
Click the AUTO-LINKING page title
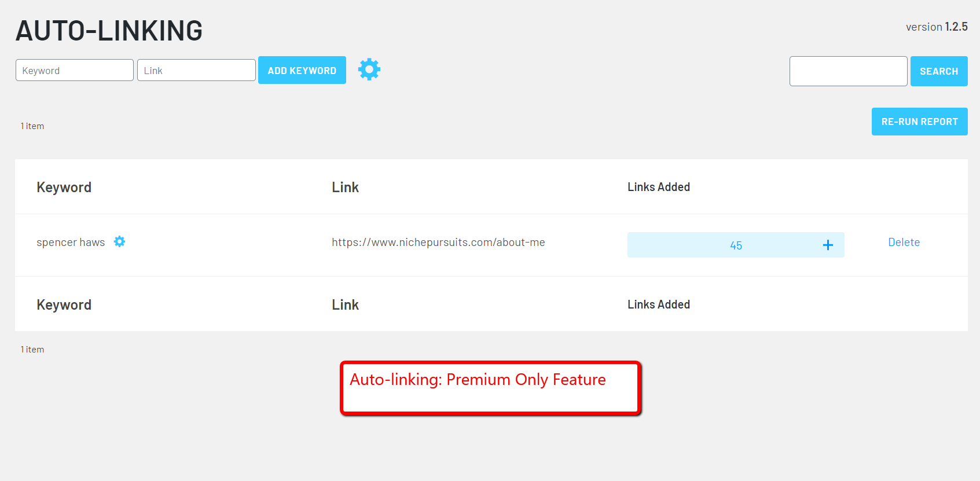108,30
